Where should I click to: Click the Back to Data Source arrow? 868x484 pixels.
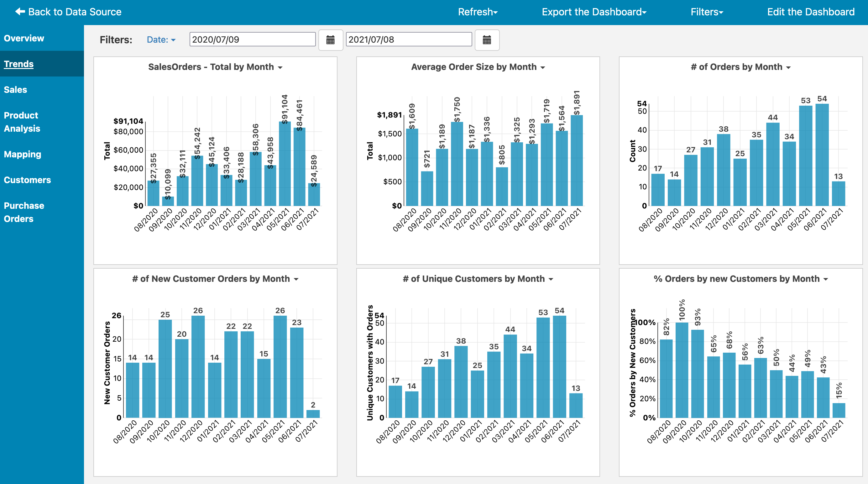pyautogui.click(x=20, y=12)
